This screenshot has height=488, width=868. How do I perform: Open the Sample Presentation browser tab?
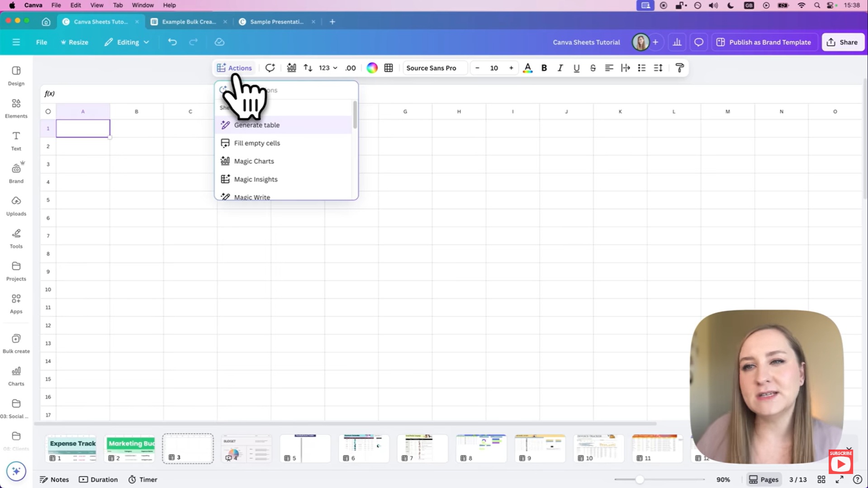click(277, 22)
